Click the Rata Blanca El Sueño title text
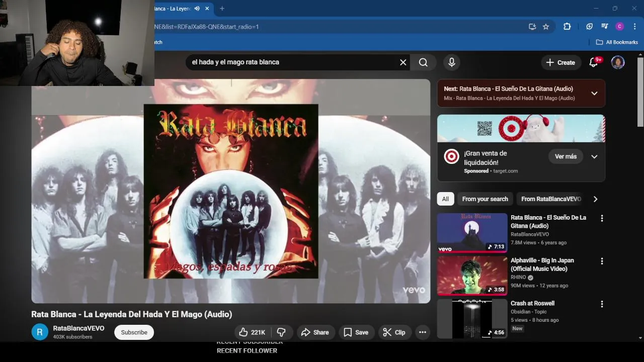Image resolution: width=644 pixels, height=362 pixels. [548, 222]
